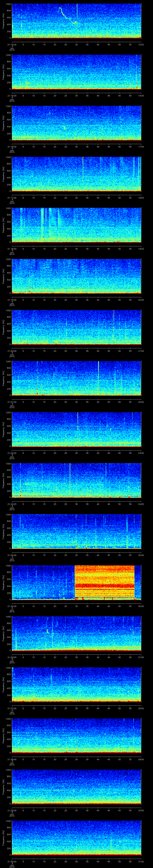Click the 21:24:00 start time label
Screen dimensions: 153x868
point(12,555)
